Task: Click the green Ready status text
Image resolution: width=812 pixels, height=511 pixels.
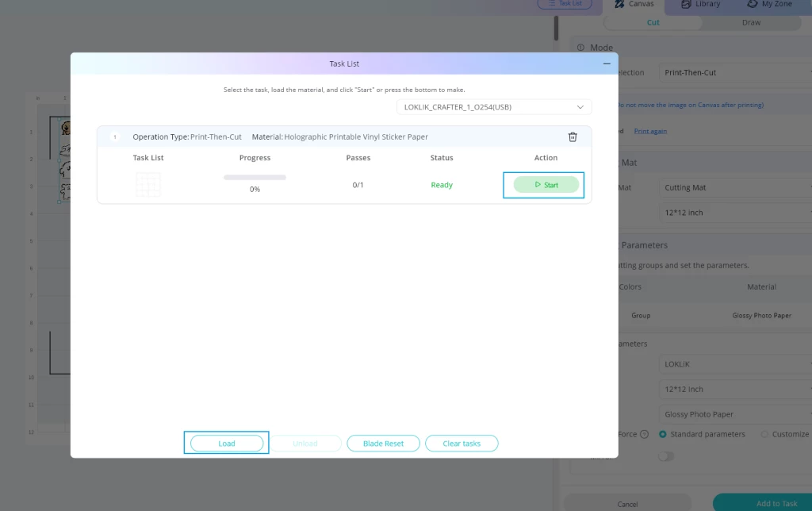Action: (x=442, y=185)
